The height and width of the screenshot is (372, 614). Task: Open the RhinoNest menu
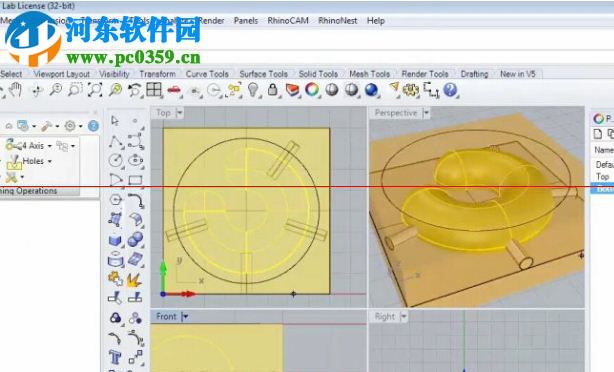338,21
